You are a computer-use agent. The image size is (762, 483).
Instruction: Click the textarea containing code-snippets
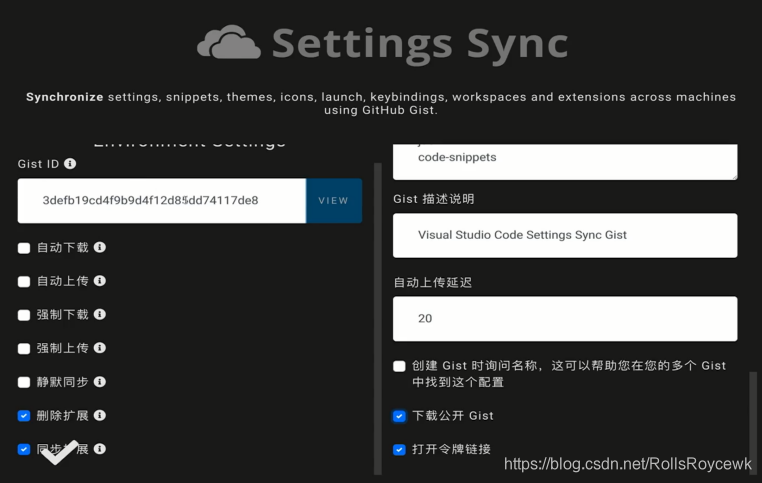(565, 162)
